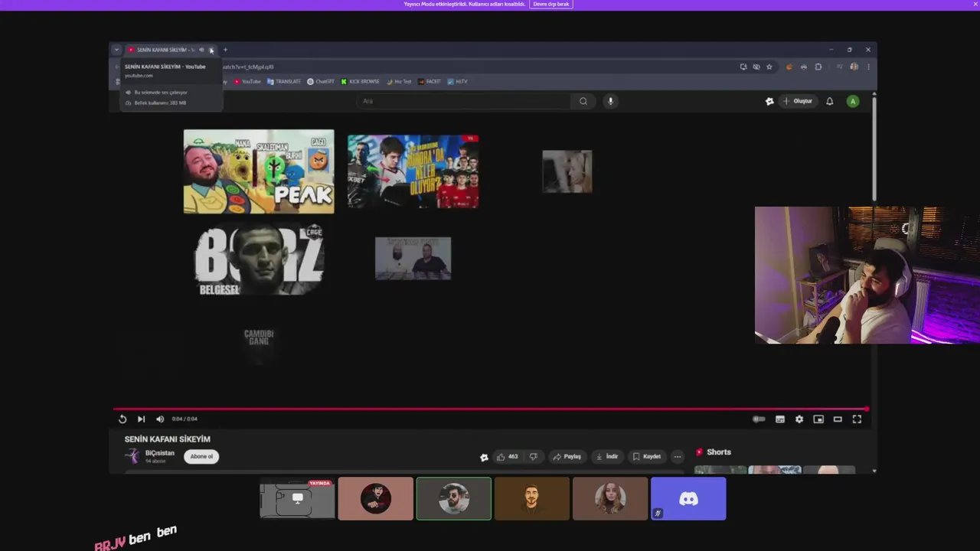Bookmark page with the star icon

(769, 67)
